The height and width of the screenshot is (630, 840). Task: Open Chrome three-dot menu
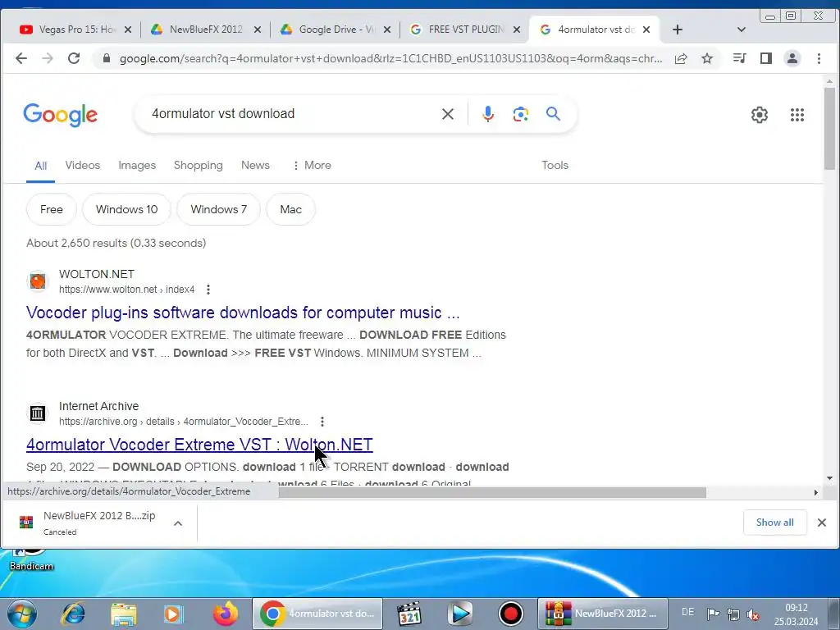coord(819,58)
